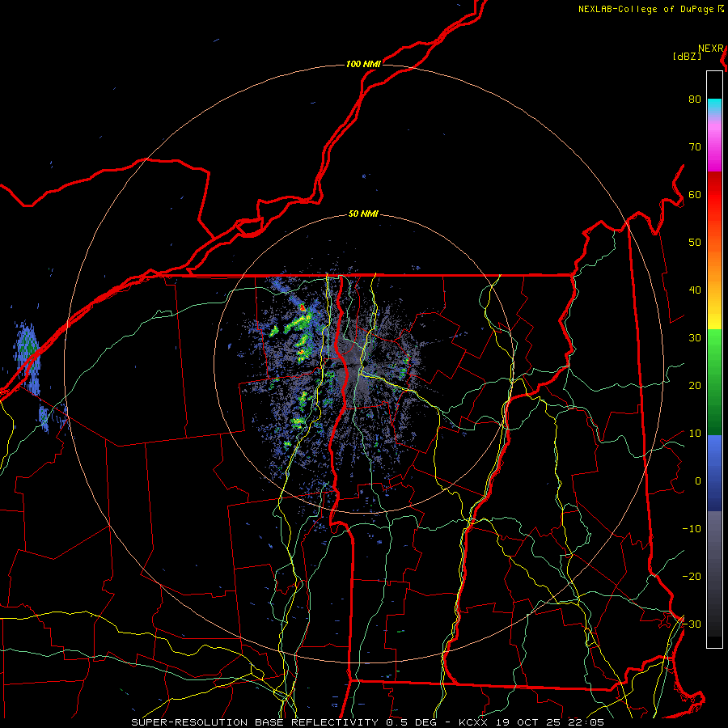Click the "KCXX" station ID in the caption
Screen dimensions: 728x728
(473, 722)
